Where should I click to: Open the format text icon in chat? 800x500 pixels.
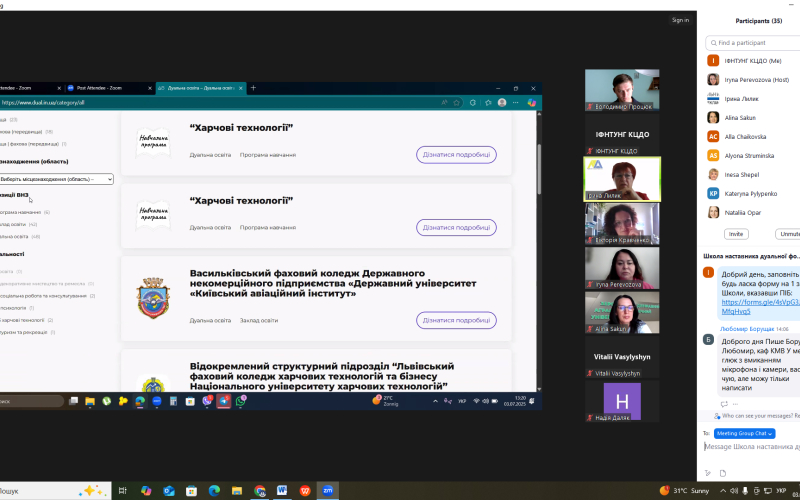(708, 473)
